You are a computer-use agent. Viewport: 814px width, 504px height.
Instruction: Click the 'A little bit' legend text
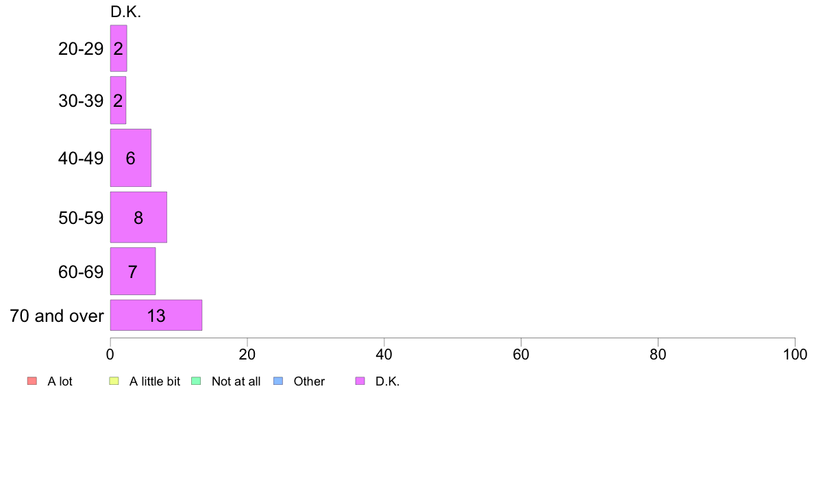(155, 381)
